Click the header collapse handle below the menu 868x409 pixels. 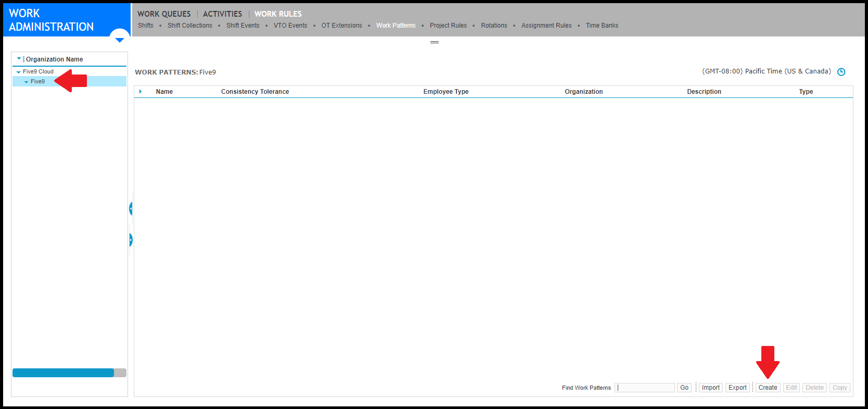(x=435, y=42)
